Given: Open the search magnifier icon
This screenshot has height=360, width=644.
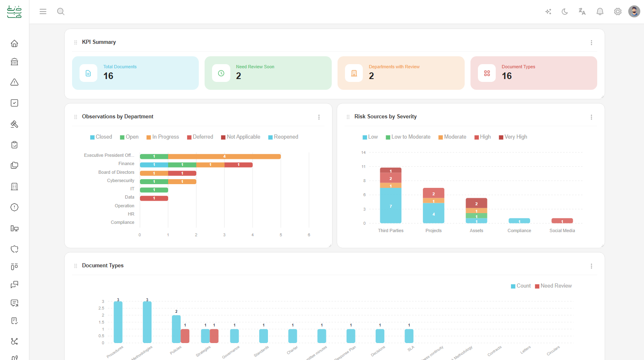Looking at the screenshot, I should coord(61,12).
